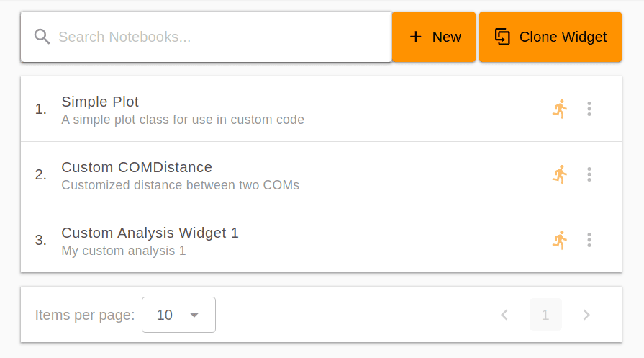Run the Simple Plot notebook
This screenshot has width=644, height=358.
pos(559,109)
